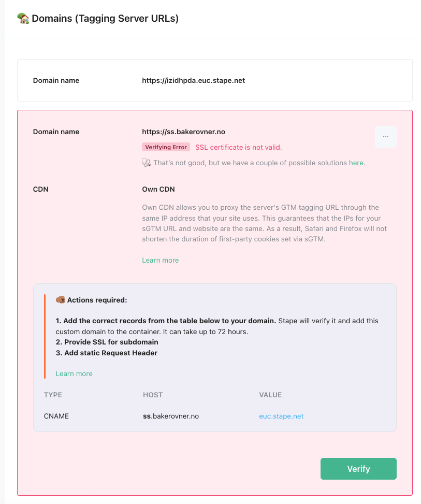Click the ss.bakerovner.no host entry in table
421x504 pixels.
point(171,416)
